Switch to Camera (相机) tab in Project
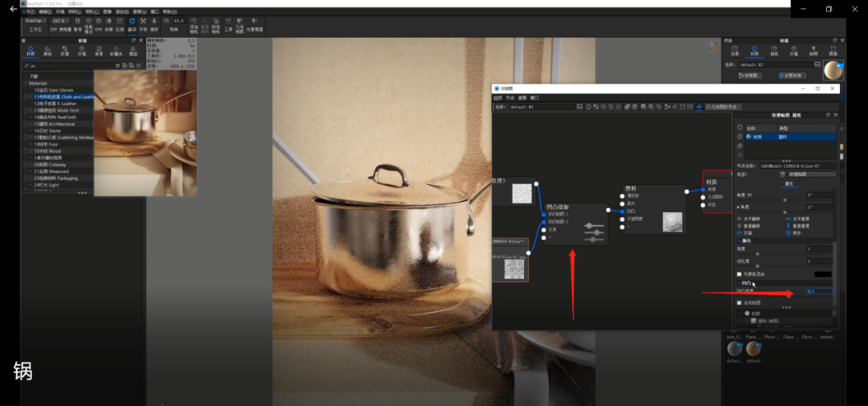 775,51
